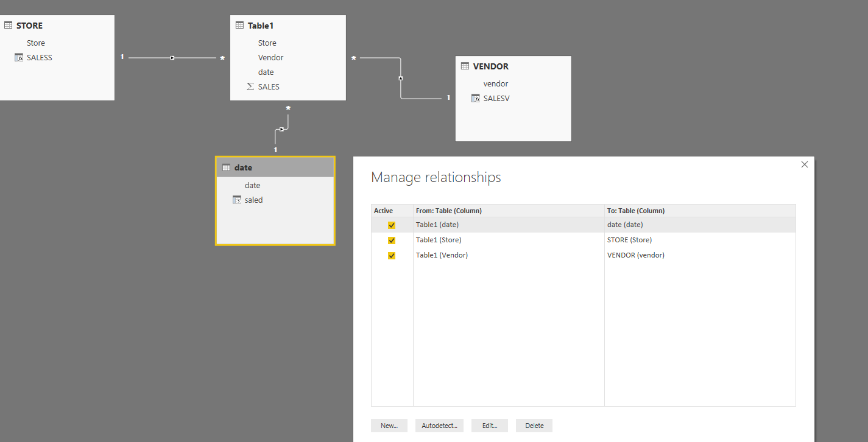This screenshot has width=868, height=442.
Task: Select the SALESS field in STORE table
Action: pyautogui.click(x=40, y=58)
